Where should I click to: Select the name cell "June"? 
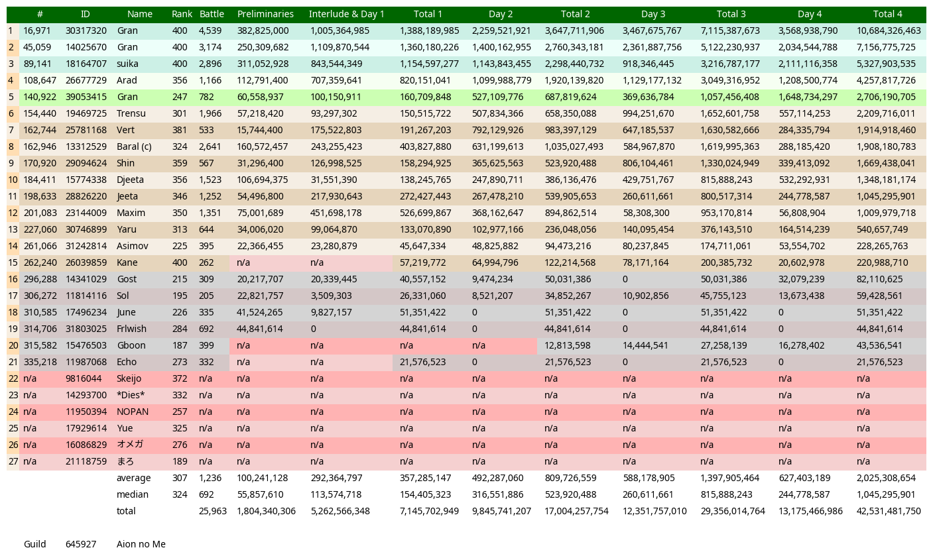[126, 312]
